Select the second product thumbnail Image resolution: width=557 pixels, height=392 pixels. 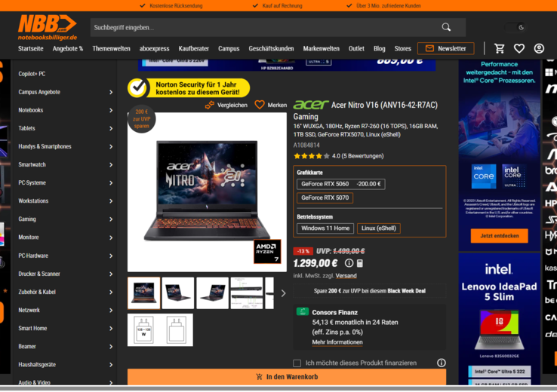pos(178,293)
